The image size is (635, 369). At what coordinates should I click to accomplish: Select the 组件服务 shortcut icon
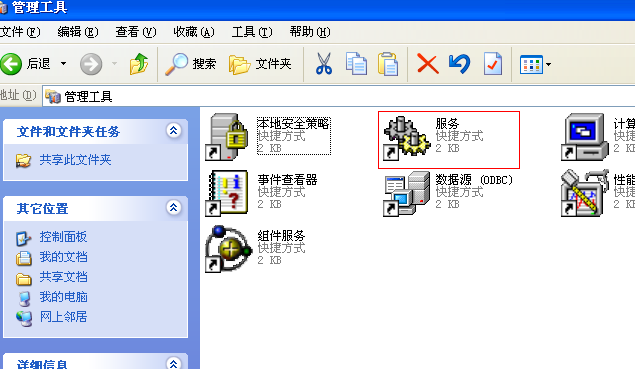[x=228, y=248]
